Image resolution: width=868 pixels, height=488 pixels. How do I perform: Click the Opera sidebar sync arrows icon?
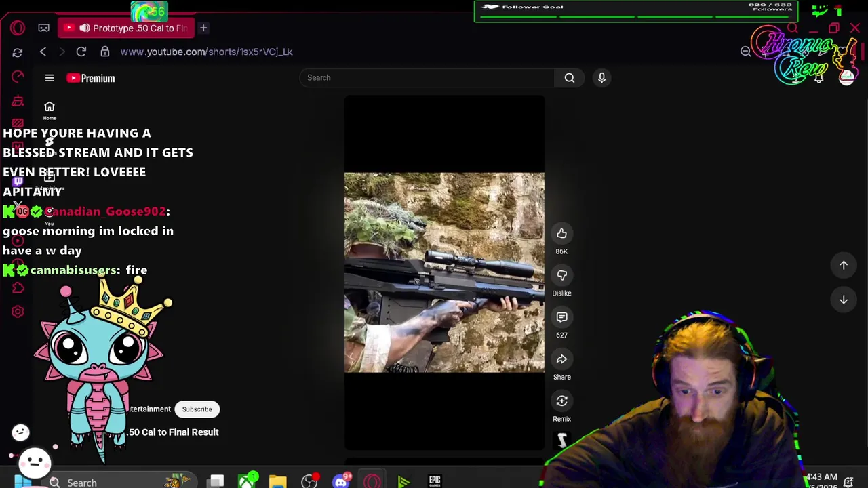18,52
